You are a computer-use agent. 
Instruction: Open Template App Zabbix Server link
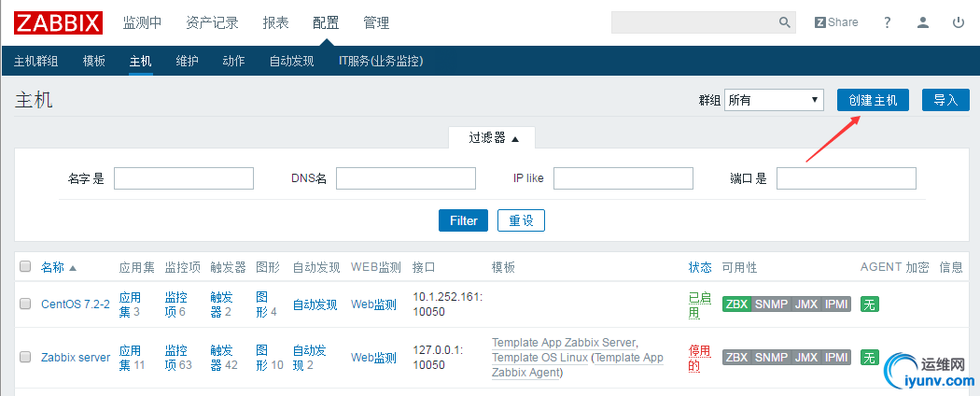coord(564,343)
